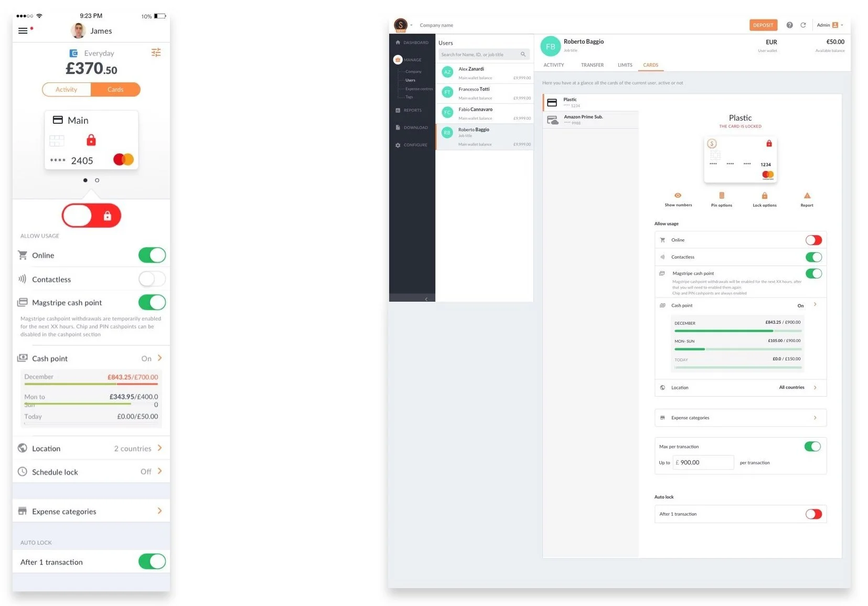Click the Schedule lock clock icon
The image size is (868, 606).
point(23,472)
